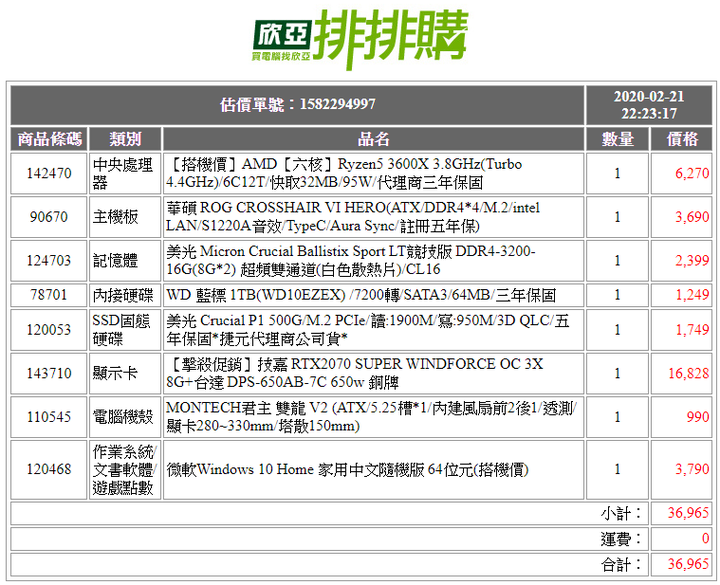Click the 價格 column header
This screenshot has height=585, width=720.
(x=682, y=139)
